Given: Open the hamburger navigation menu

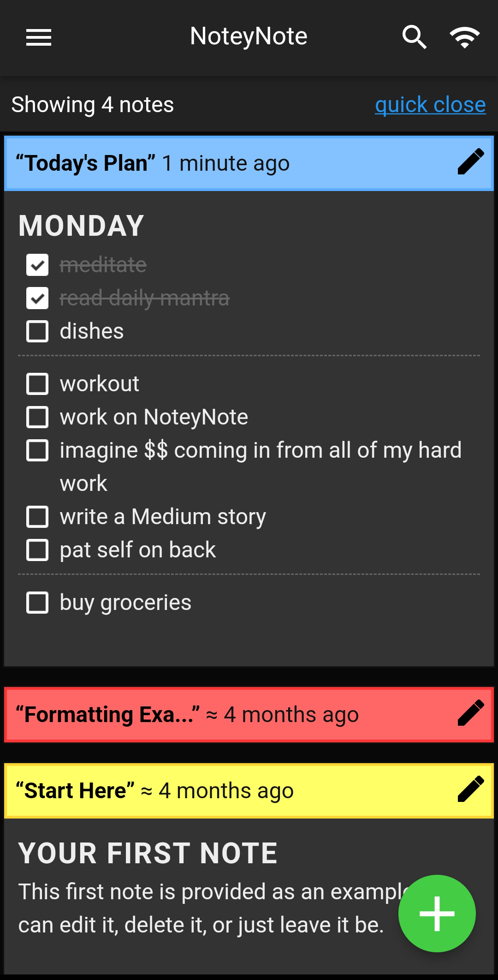Looking at the screenshot, I should [x=39, y=37].
